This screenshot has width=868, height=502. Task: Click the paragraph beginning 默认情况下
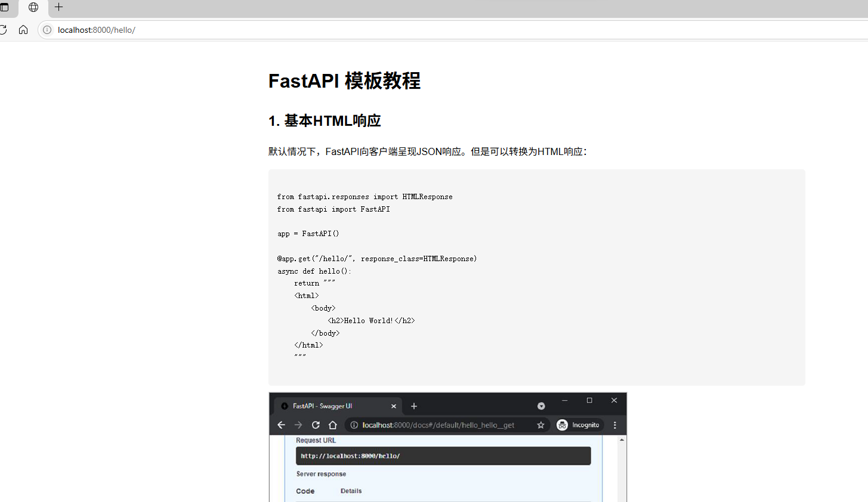(428, 151)
